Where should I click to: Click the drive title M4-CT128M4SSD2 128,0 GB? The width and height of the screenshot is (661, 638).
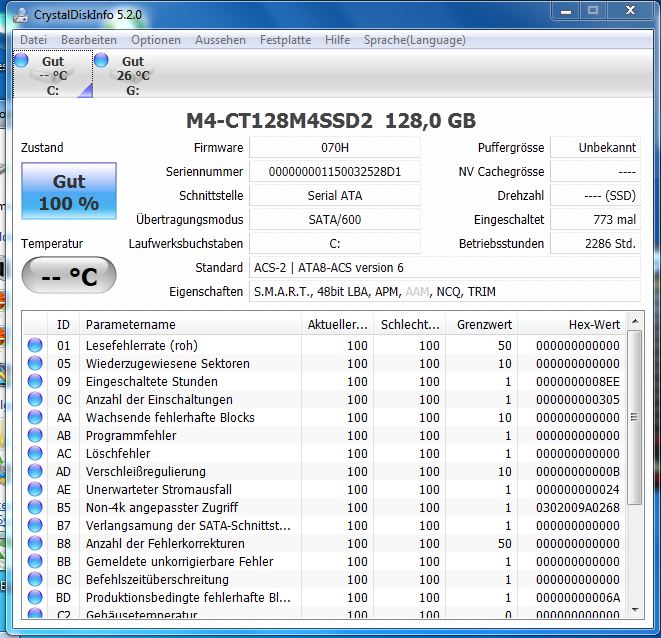pyautogui.click(x=331, y=121)
